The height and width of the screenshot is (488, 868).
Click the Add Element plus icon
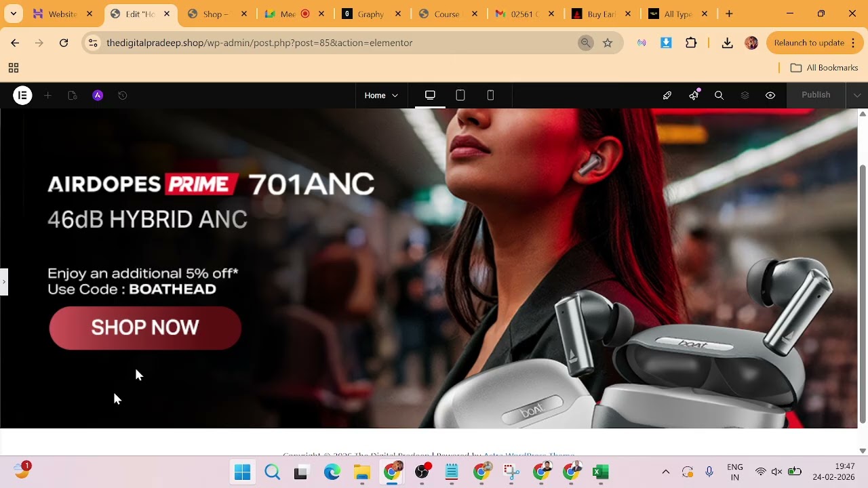pyautogui.click(x=47, y=96)
